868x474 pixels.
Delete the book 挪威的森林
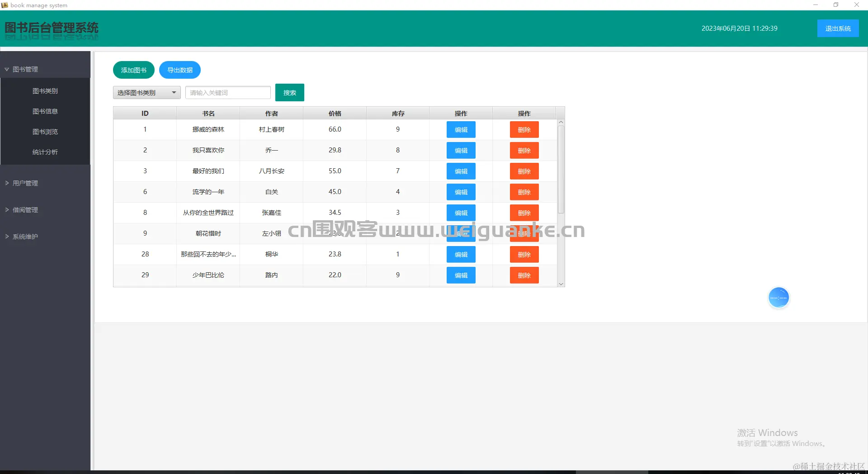[524, 130]
